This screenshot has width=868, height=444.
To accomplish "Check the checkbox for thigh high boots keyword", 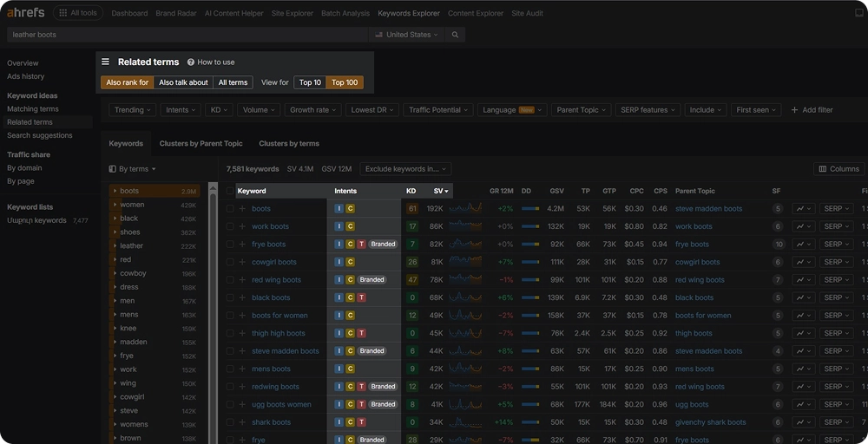I will click(230, 333).
